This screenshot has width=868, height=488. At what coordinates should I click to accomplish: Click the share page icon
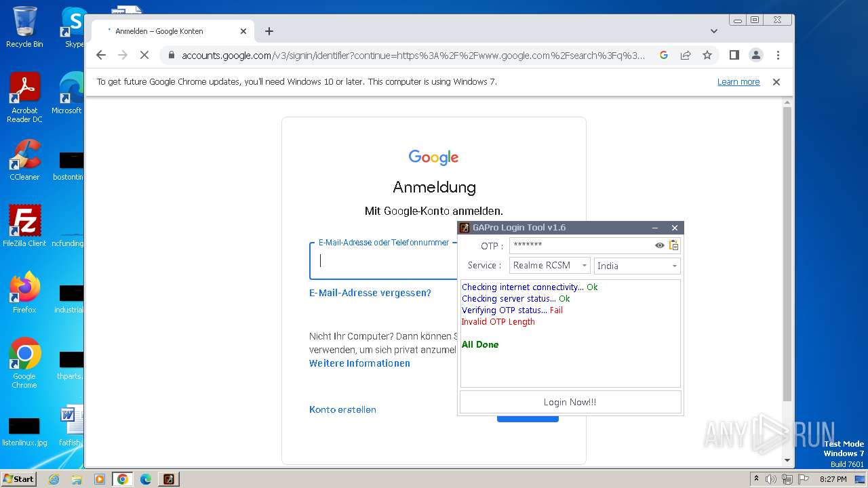686,55
